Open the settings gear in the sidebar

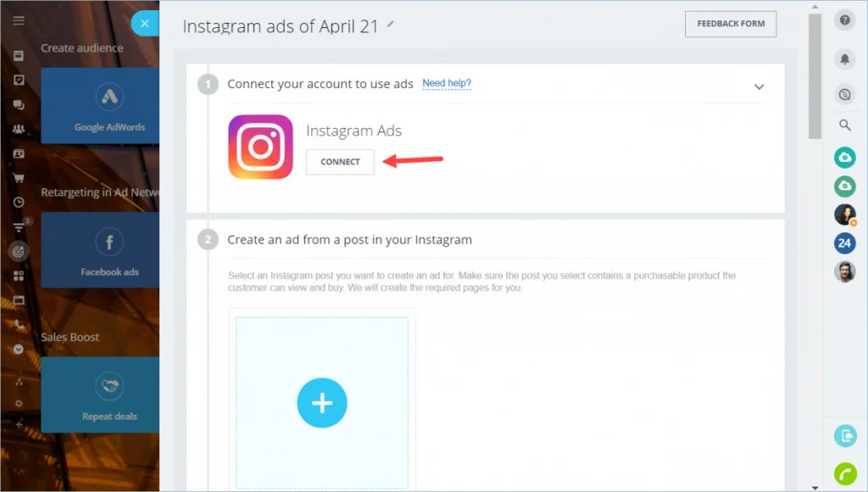point(19,403)
